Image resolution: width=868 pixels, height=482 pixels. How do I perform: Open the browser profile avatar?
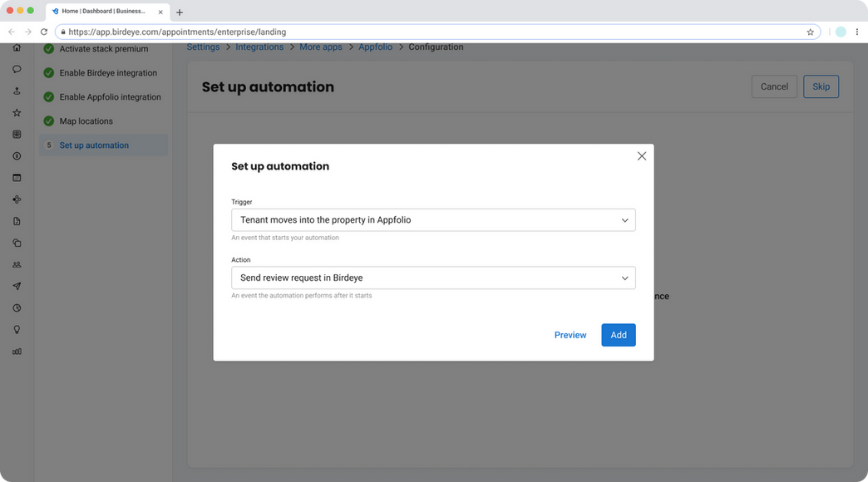(841, 32)
